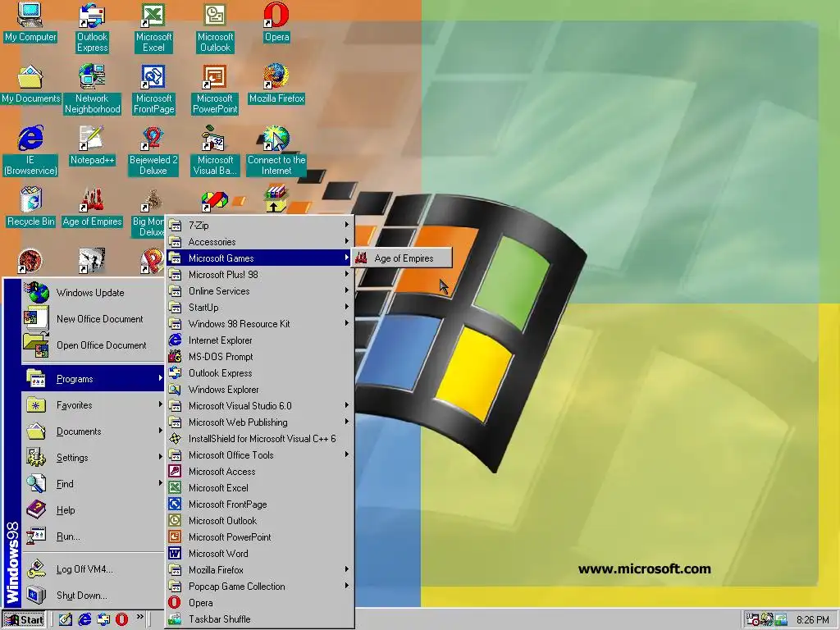Open the StartUp program folder

[260, 308]
